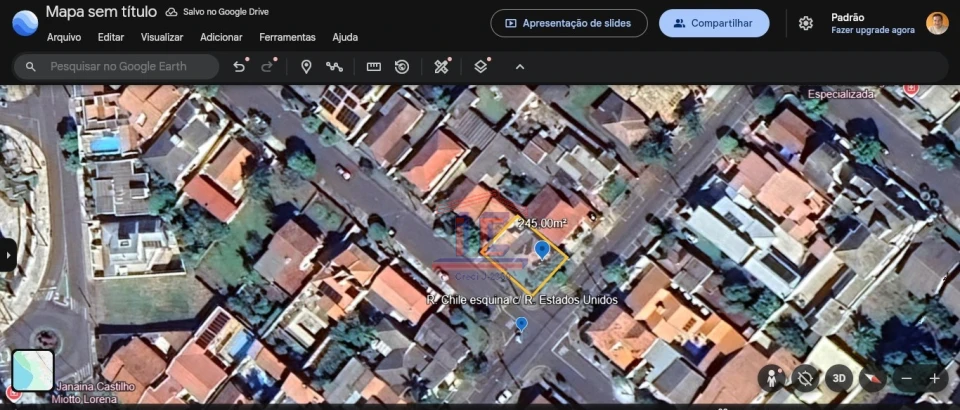Select the draw path or polygon tool
Screen dimensions: 960x410
click(334, 67)
